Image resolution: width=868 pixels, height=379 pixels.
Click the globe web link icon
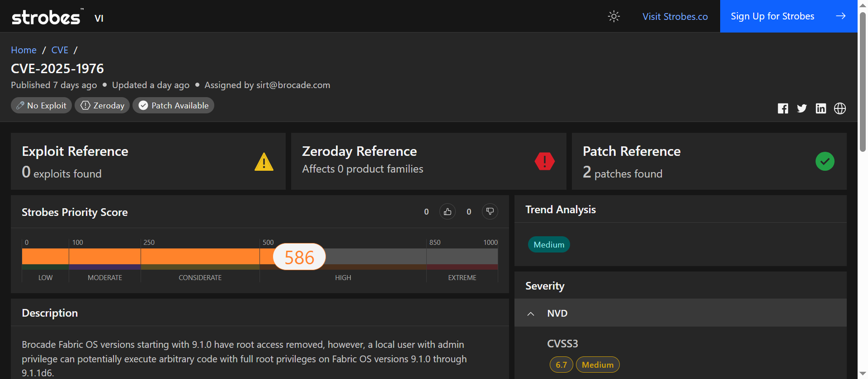pos(840,108)
